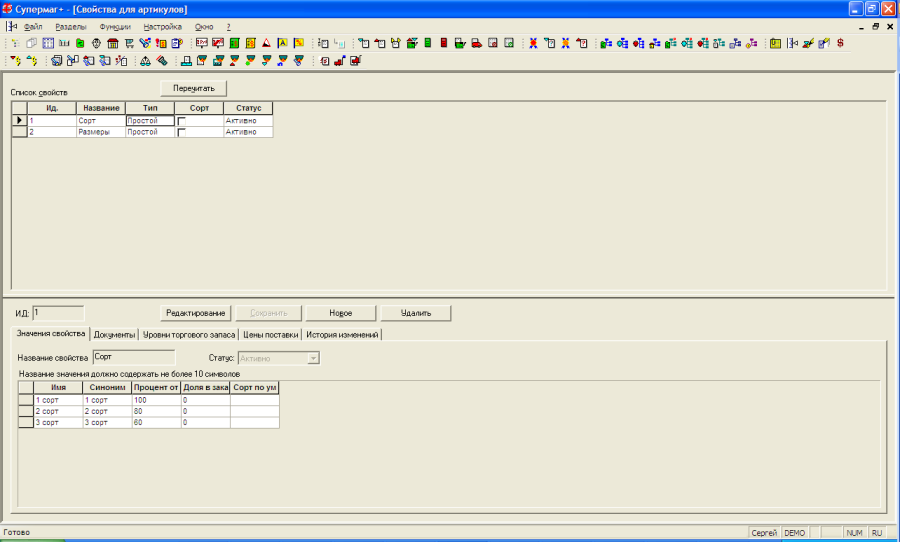This screenshot has width=900, height=542.
Task: Click the percent value 100 cell
Action: pyautogui.click(x=156, y=400)
